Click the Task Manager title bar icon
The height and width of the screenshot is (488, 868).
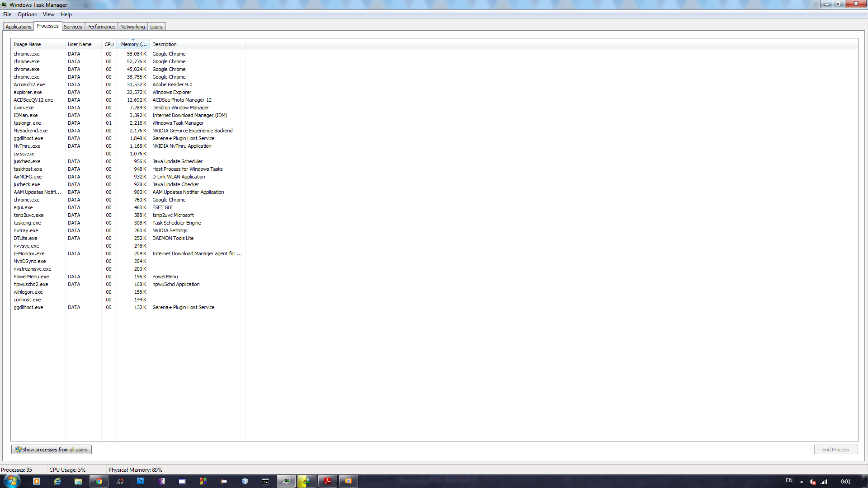(x=4, y=5)
